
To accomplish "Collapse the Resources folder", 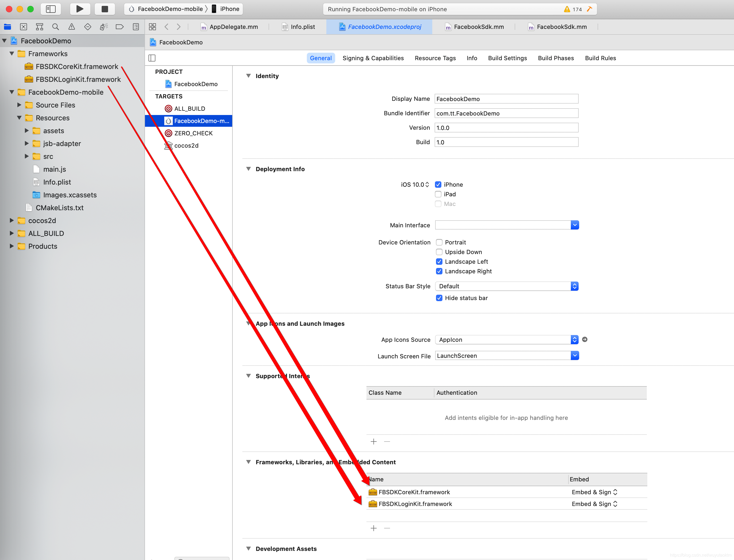I will coord(19,118).
